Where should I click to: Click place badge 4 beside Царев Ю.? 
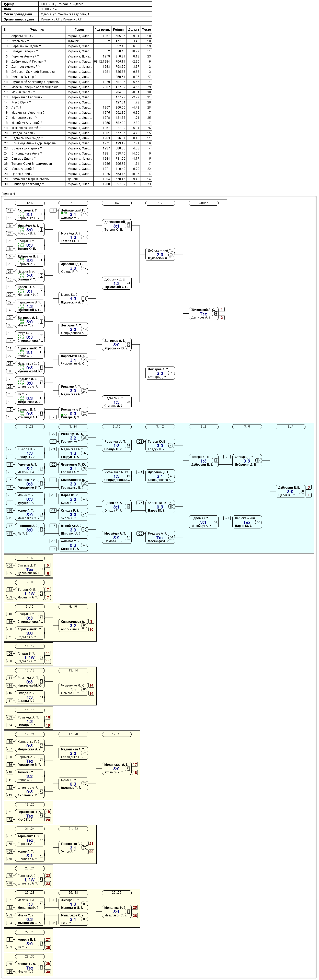309,495
